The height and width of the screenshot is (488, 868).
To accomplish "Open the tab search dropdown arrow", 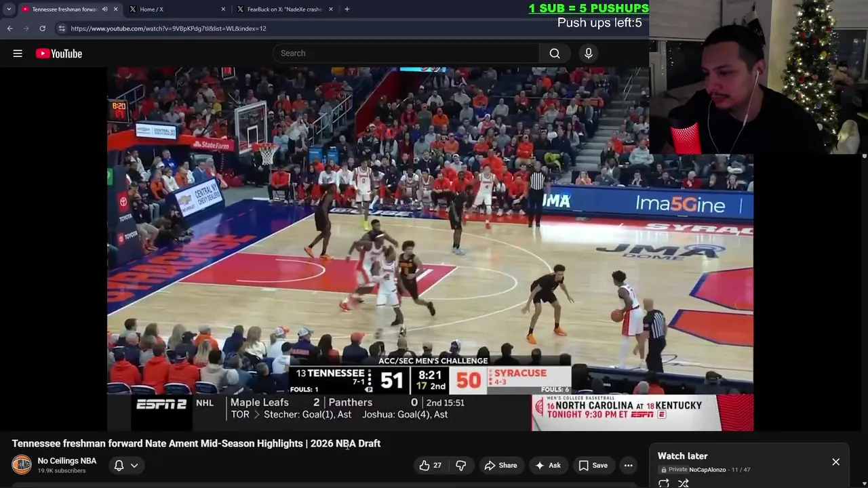I will 9,9.
